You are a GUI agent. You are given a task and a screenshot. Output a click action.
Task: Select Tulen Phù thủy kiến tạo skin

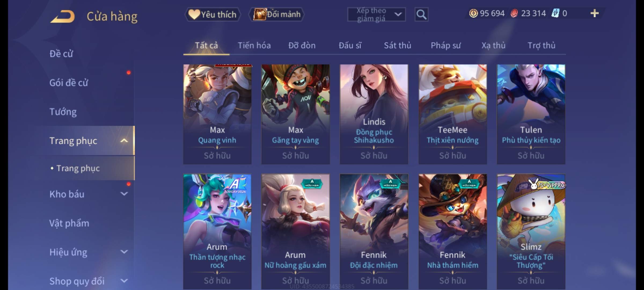pos(531,114)
